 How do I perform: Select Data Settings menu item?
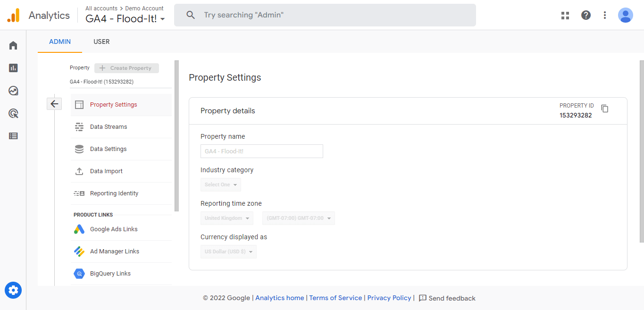[121, 149]
